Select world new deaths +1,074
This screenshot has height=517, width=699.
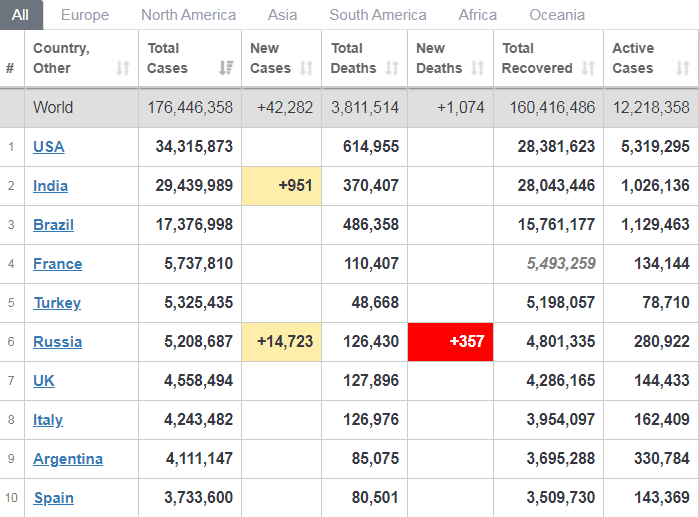[461, 108]
